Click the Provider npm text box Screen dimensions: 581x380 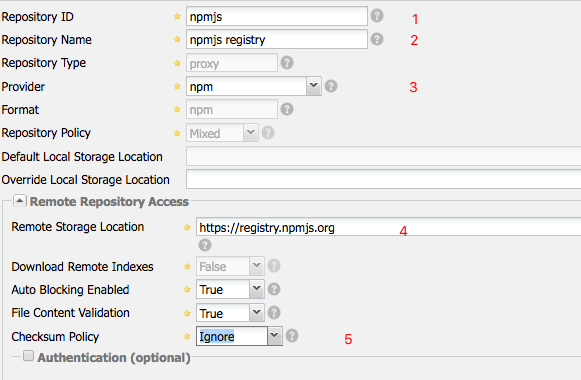[x=246, y=86]
